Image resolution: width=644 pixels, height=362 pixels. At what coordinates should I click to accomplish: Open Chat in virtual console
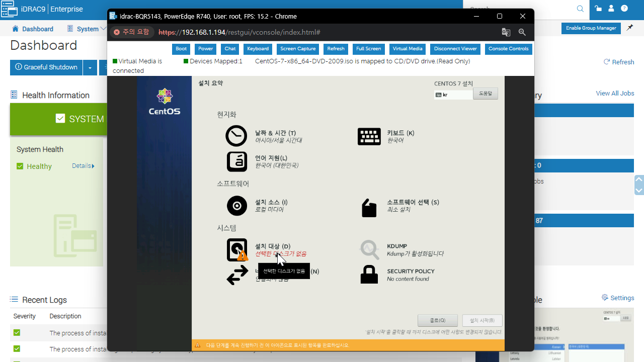coord(230,49)
